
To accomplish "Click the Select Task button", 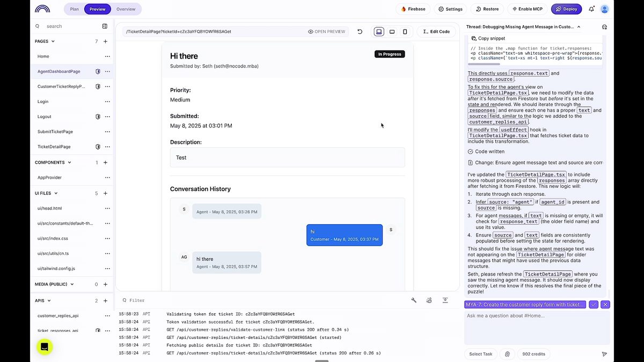I will pos(481,354).
